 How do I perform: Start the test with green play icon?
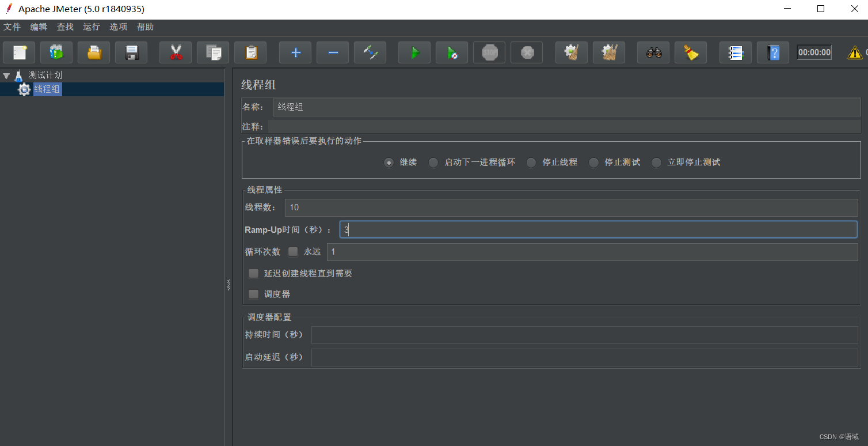[x=414, y=52]
